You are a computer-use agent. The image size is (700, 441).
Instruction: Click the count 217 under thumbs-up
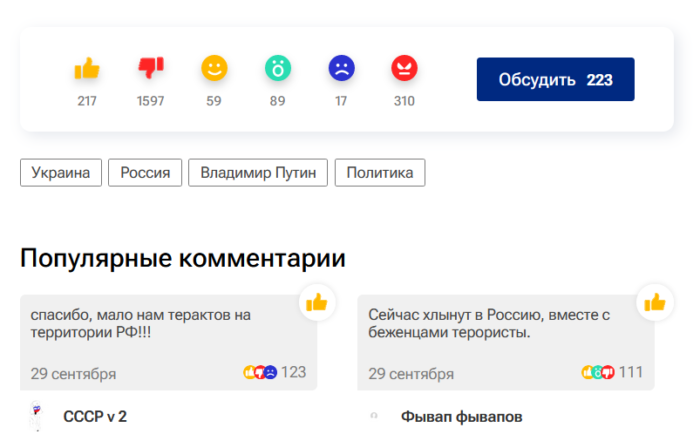(x=87, y=101)
